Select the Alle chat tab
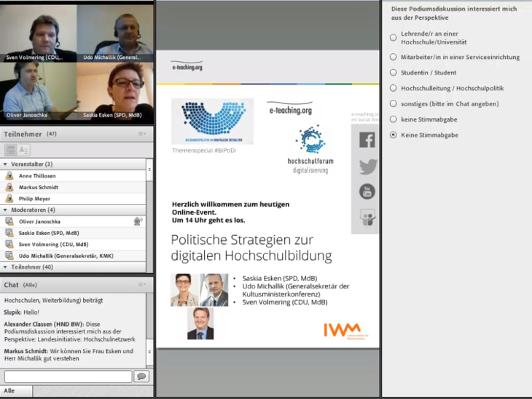The image size is (532, 399). (x=16, y=391)
